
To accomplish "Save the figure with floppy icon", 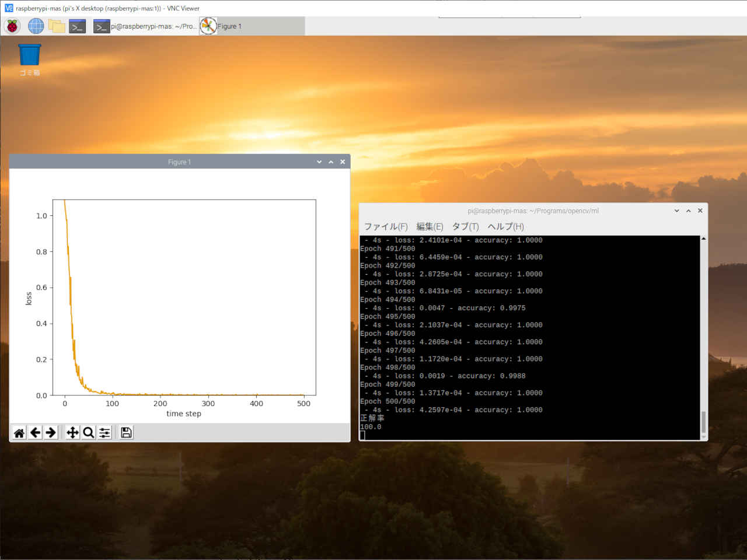I will 126,432.
